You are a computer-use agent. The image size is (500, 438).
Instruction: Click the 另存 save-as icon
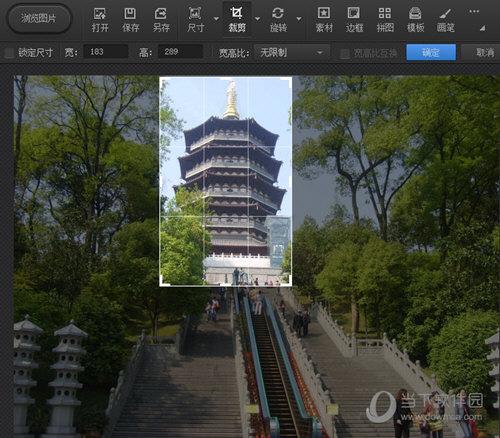point(161,20)
